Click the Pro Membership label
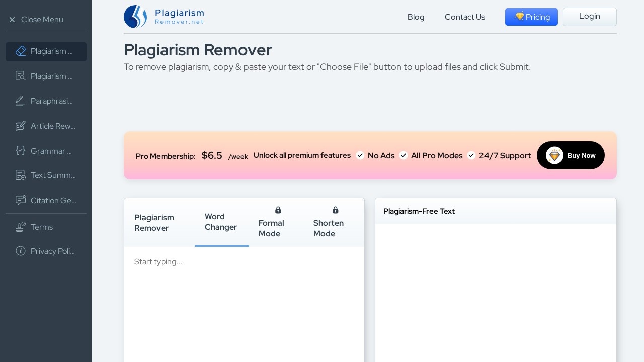This screenshot has height=362, width=644. (x=166, y=156)
